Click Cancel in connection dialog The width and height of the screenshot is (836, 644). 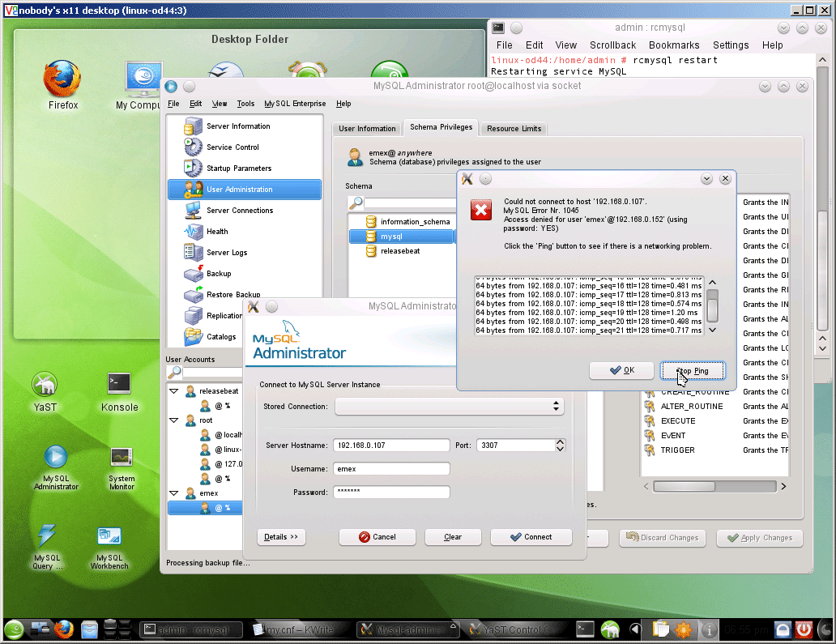tap(377, 537)
